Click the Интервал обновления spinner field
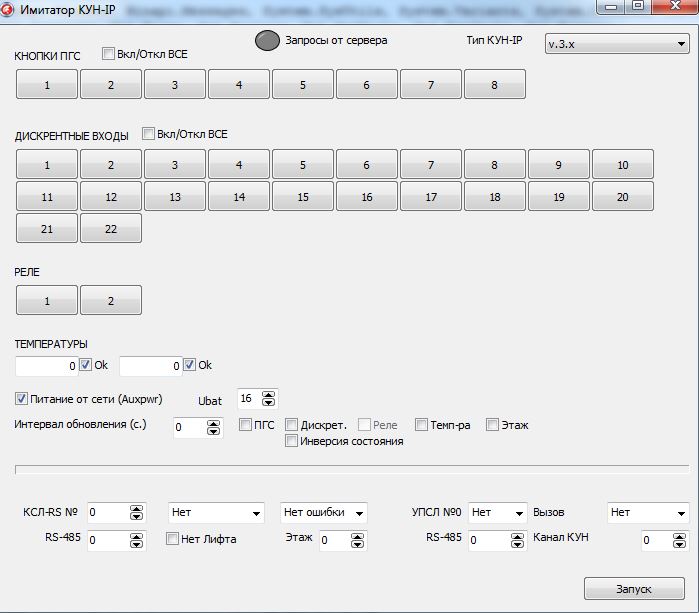The width and height of the screenshot is (699, 613). click(x=191, y=427)
